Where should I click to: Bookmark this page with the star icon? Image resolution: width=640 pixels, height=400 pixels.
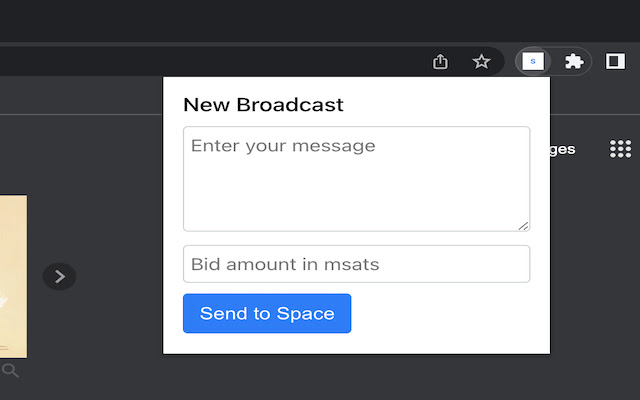[x=481, y=61]
